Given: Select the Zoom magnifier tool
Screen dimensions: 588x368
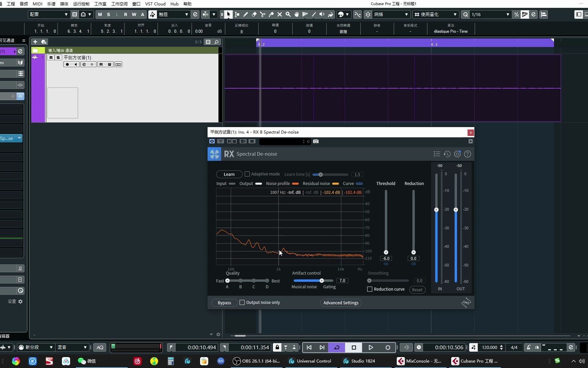Looking at the screenshot, I should (288, 14).
